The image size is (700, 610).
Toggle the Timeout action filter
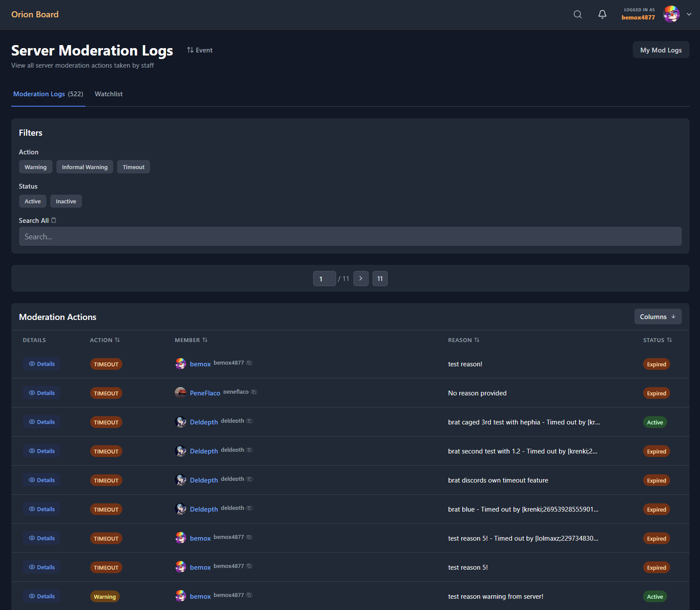(x=133, y=166)
